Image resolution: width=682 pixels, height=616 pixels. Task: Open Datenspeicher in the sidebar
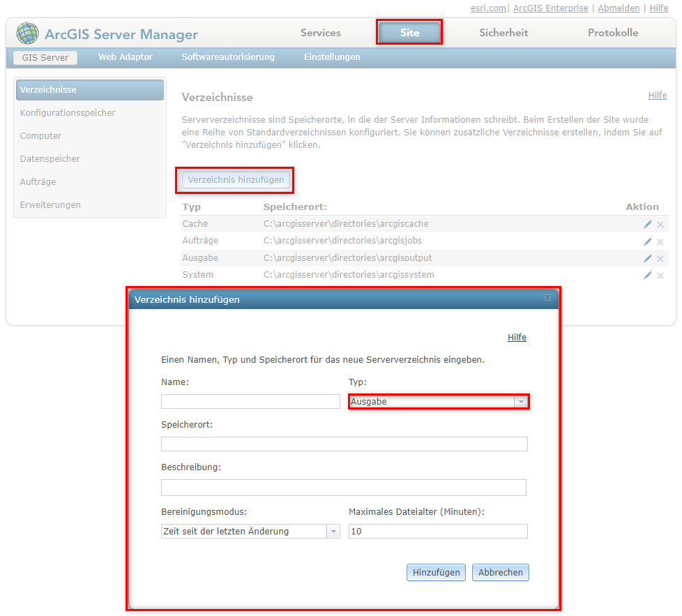pyautogui.click(x=50, y=159)
